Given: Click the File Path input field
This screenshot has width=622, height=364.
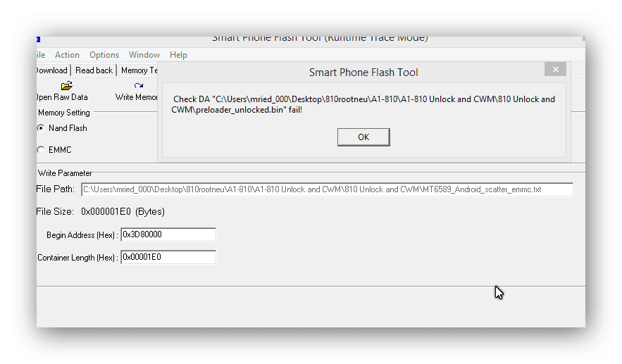Looking at the screenshot, I should tap(328, 189).
